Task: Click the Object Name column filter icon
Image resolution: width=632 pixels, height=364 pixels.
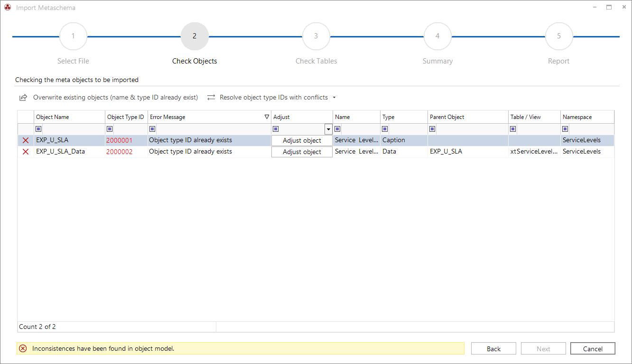Action: point(38,129)
